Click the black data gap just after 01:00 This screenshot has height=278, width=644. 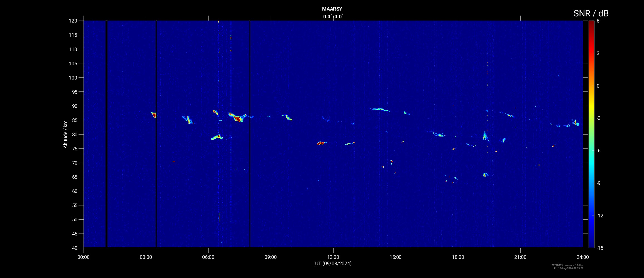[x=106, y=134]
